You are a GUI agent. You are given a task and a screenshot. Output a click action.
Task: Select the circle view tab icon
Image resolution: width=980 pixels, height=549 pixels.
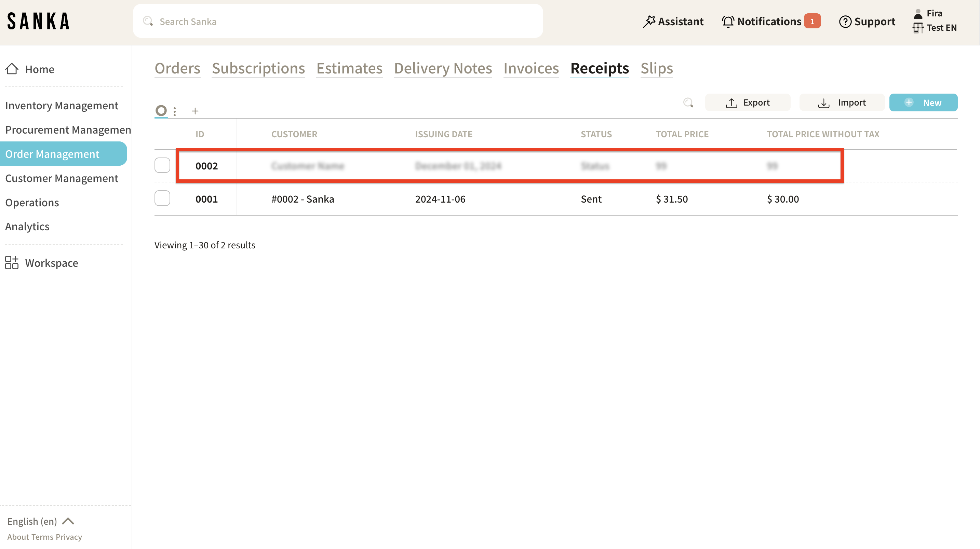(161, 111)
